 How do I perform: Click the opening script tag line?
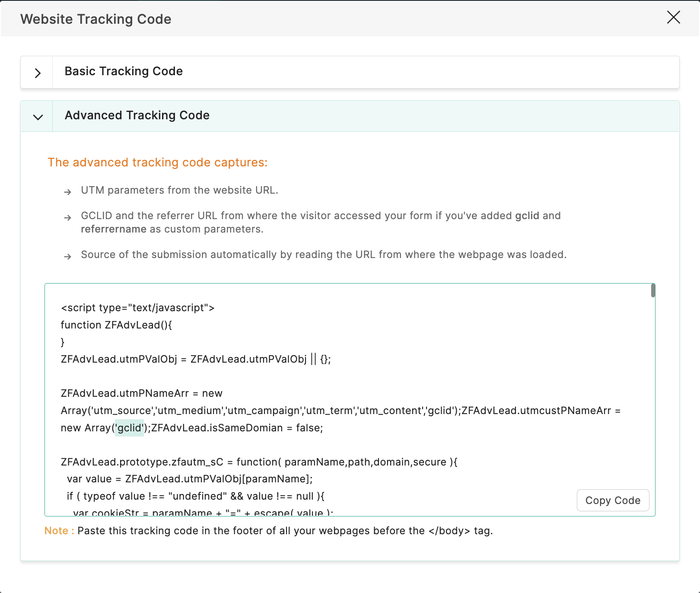click(x=137, y=308)
